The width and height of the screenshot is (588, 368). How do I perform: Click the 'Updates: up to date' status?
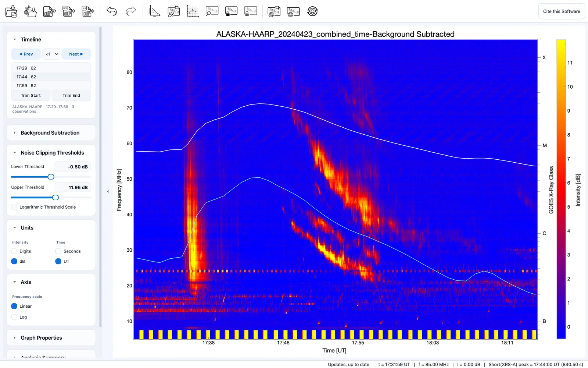pos(348,364)
